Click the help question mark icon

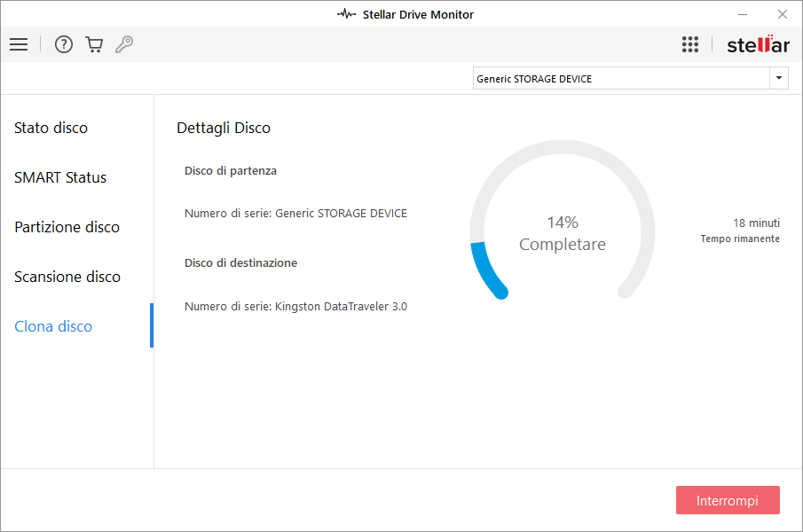point(64,44)
